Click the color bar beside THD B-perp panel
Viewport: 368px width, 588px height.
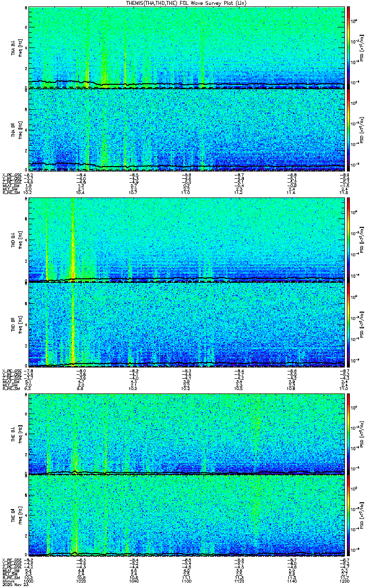[x=348, y=240]
